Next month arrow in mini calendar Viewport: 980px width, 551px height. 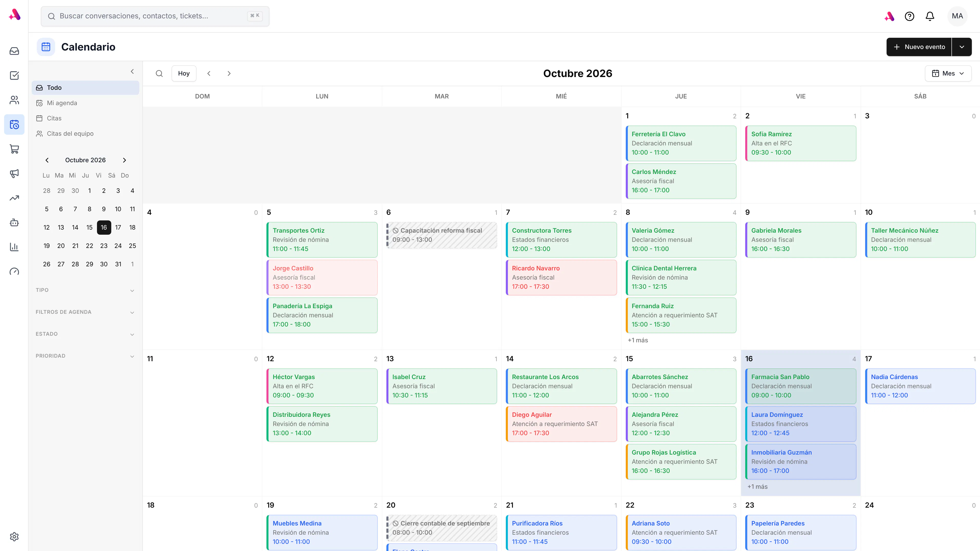pos(124,160)
